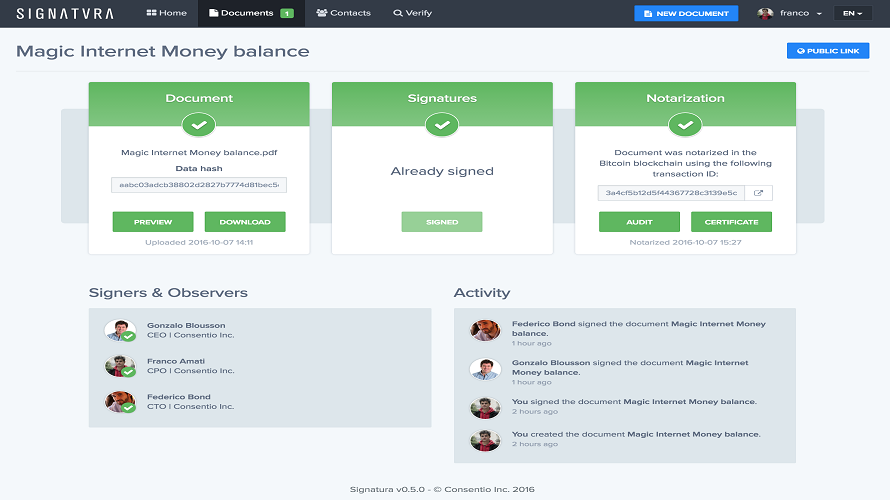Open the Documents tab
This screenshot has height=500, width=890.
click(251, 13)
